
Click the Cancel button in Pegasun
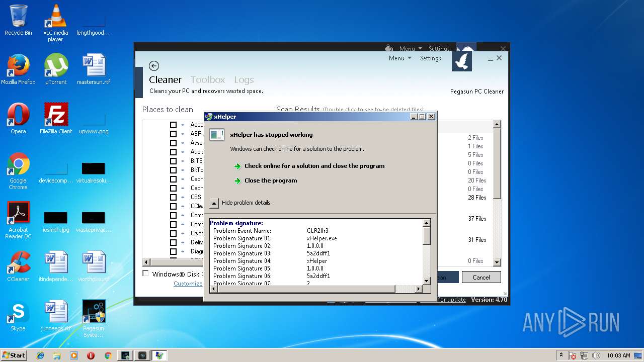481,277
